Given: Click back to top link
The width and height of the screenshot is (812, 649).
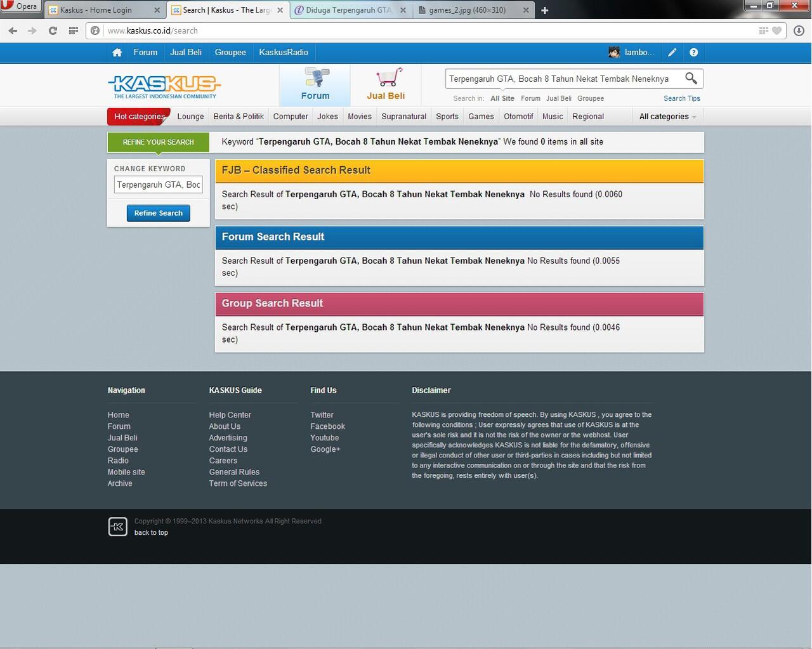Looking at the screenshot, I should [151, 532].
